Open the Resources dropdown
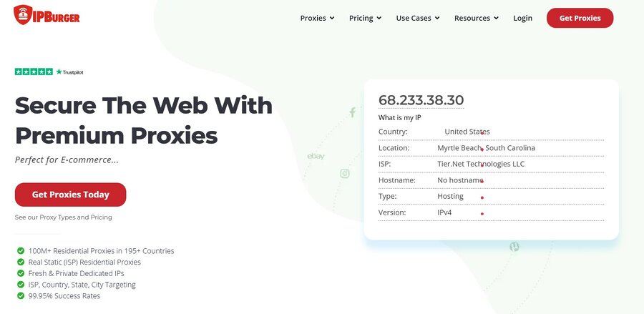The height and width of the screenshot is (314, 644). tap(477, 18)
